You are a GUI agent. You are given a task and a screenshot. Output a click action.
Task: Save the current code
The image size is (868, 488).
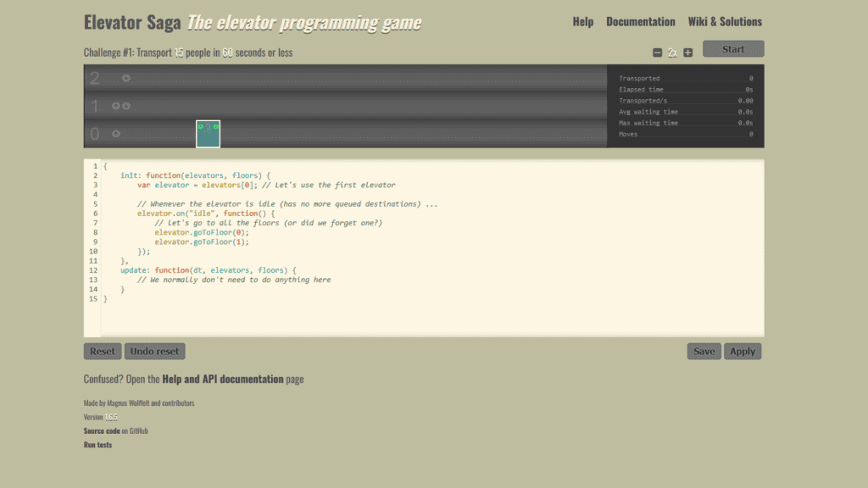point(704,352)
